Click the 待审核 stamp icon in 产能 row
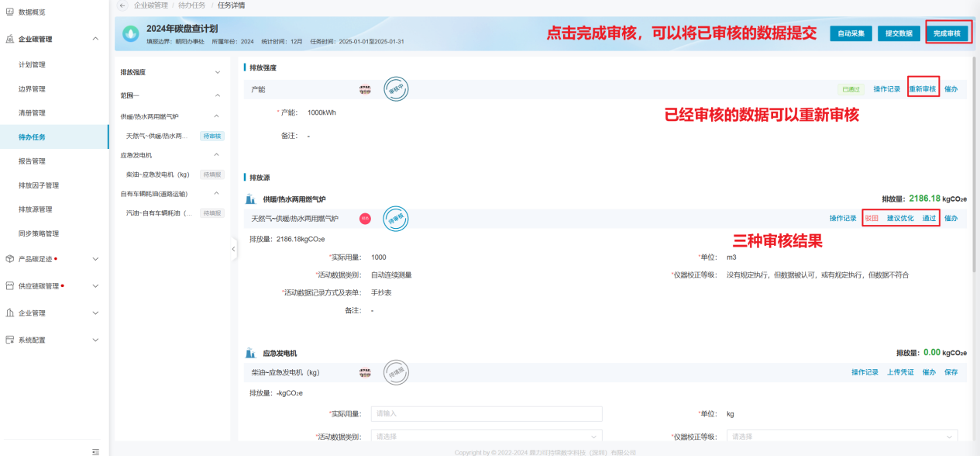Viewport: 980px width, 456px height. coord(396,89)
